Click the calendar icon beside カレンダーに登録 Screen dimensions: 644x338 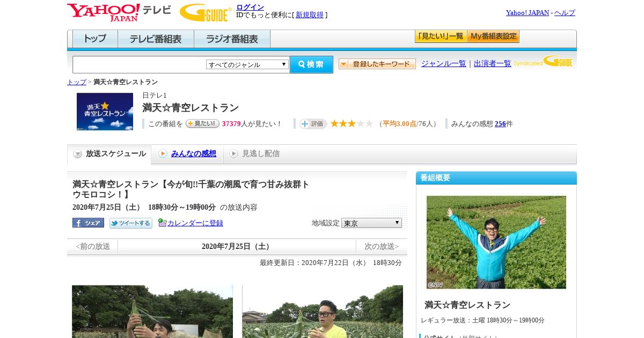pyautogui.click(x=162, y=223)
